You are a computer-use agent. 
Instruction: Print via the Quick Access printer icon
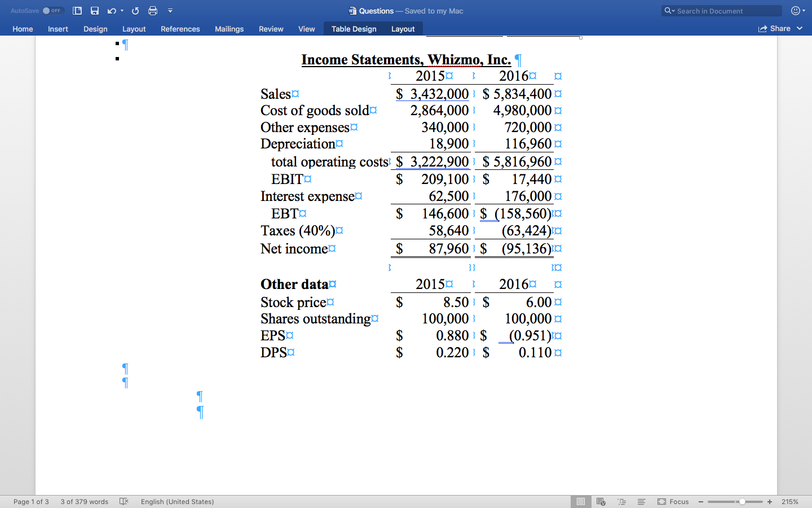[152, 10]
